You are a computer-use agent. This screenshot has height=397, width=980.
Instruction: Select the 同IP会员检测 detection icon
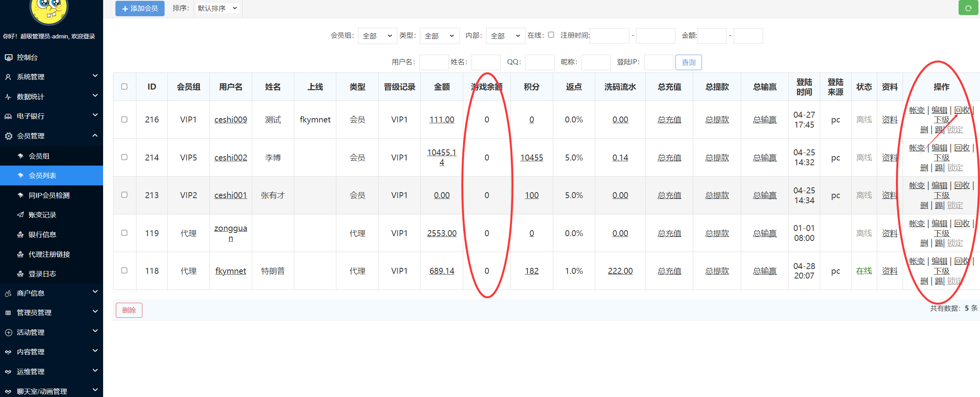point(21,195)
